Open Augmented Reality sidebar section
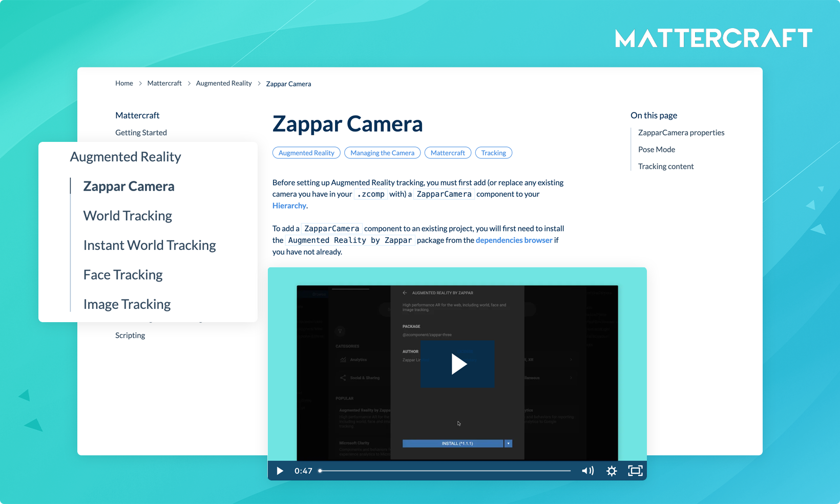840x504 pixels. (x=125, y=157)
